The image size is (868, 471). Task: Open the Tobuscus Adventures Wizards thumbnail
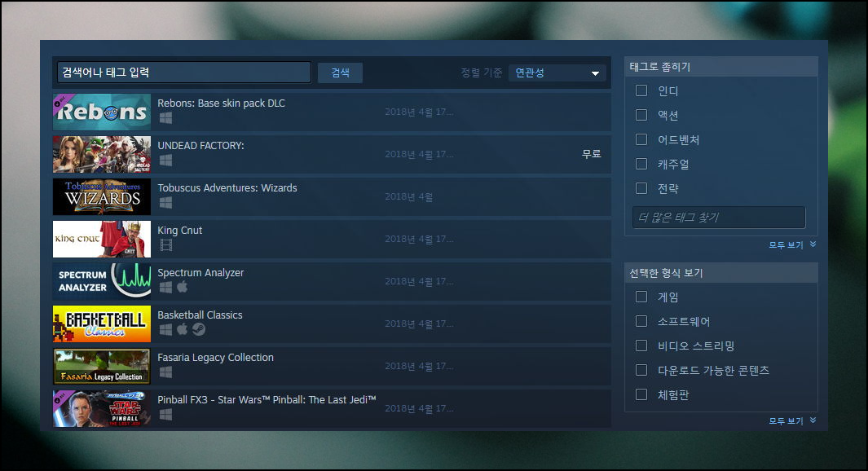coord(102,196)
